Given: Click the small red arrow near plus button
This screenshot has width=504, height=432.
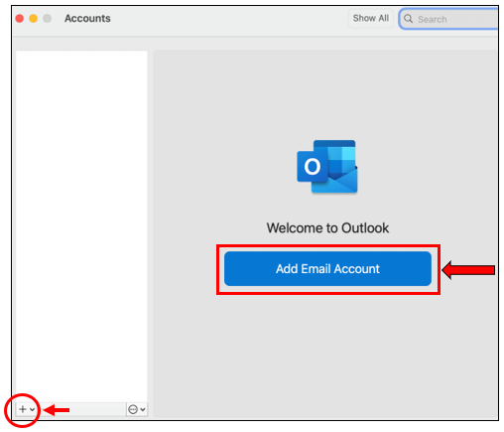Looking at the screenshot, I should click(x=57, y=410).
